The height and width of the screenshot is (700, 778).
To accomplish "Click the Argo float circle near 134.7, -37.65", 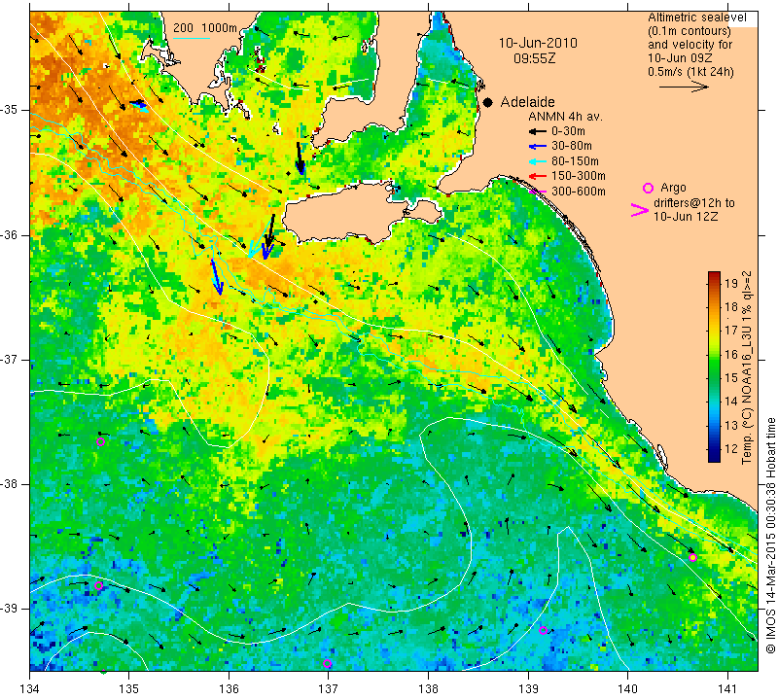I will pos(100,442).
